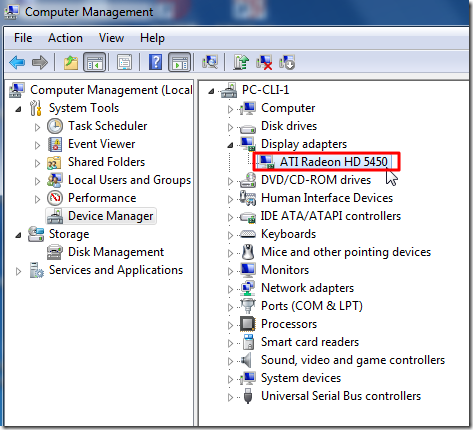The height and width of the screenshot is (430, 473).
Task: Click the Shared Folders icon
Action: coord(54,162)
